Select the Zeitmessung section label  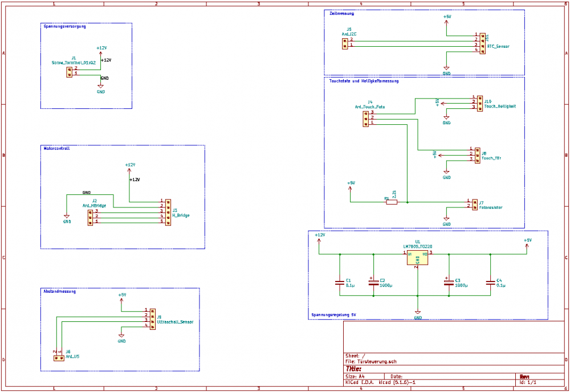click(x=341, y=13)
